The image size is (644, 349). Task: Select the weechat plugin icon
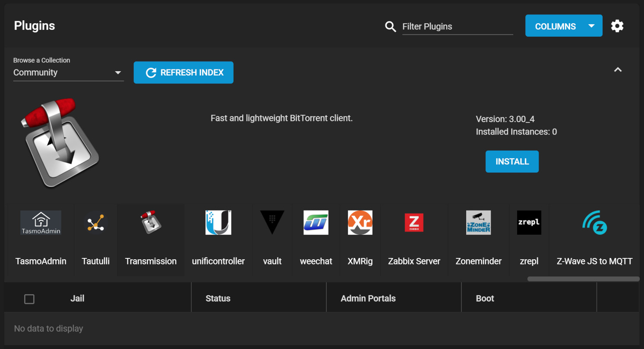click(316, 223)
